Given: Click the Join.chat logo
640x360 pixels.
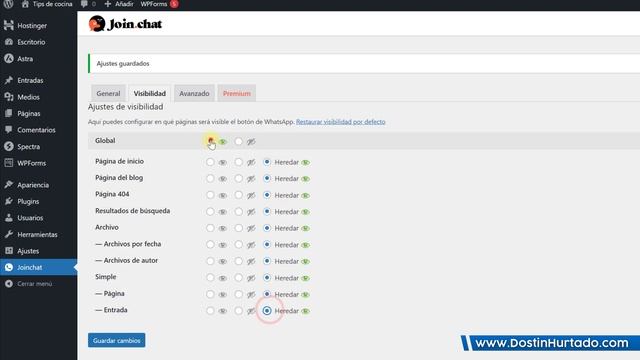Looking at the screenshot, I should pyautogui.click(x=125, y=24).
